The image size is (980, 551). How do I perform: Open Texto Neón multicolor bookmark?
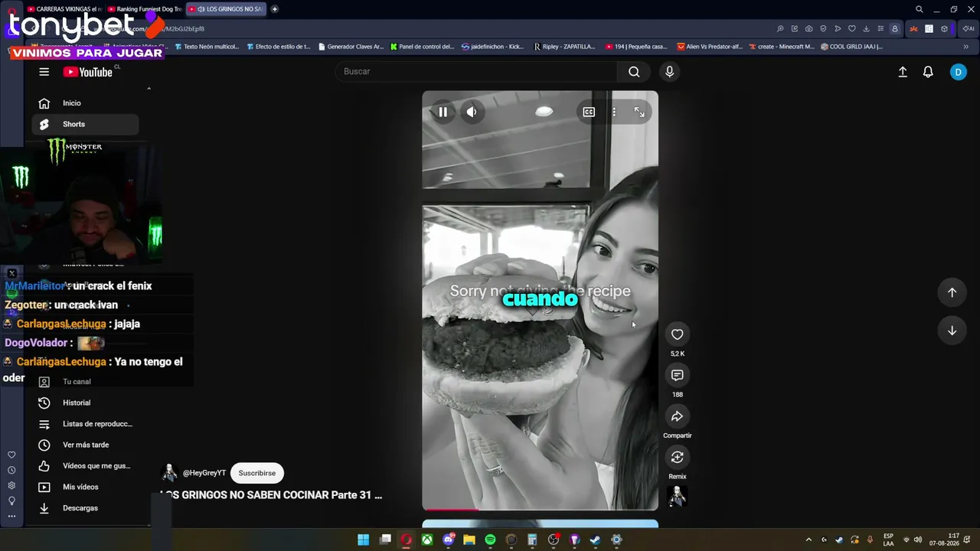coord(207,47)
